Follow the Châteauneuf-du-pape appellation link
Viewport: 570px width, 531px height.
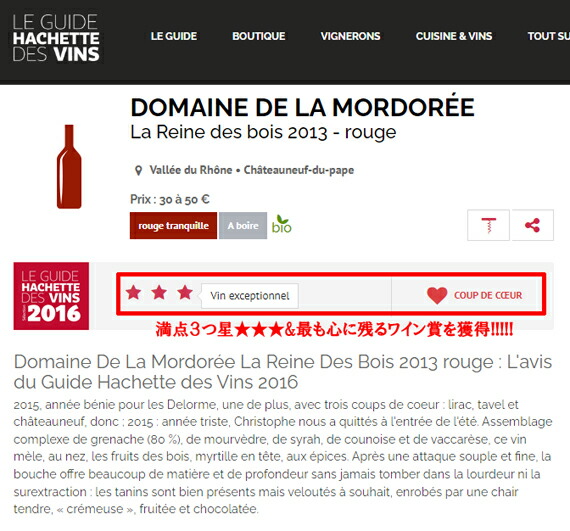click(299, 170)
